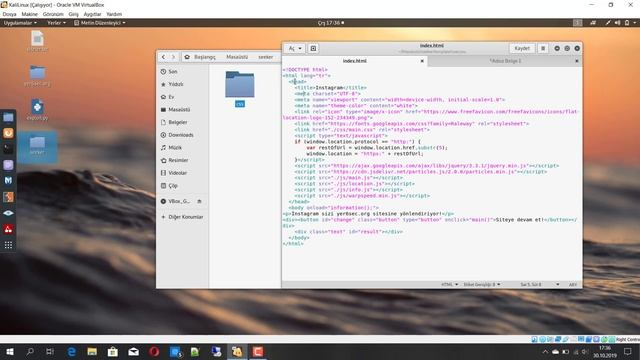Open the Metin Düzenleyici app menu
Screen dimensions: 640x360
[x=100, y=23]
